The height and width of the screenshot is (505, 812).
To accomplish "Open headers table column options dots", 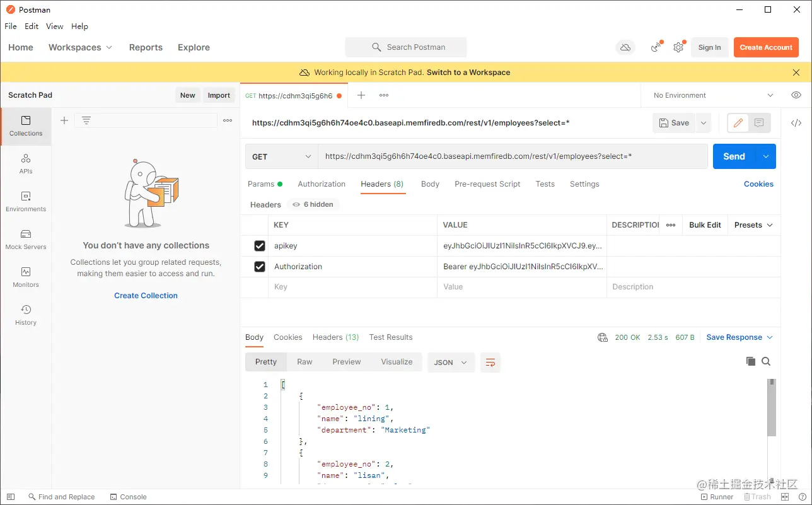I will coord(671,225).
